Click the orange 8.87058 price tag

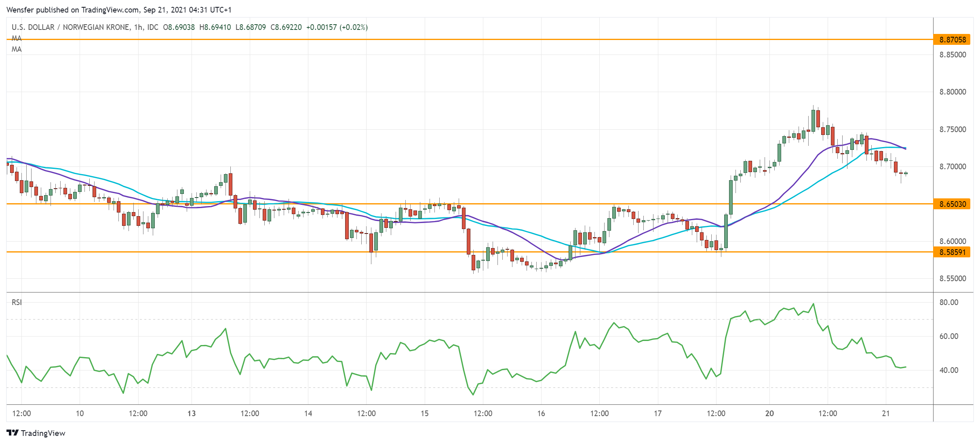pos(953,40)
